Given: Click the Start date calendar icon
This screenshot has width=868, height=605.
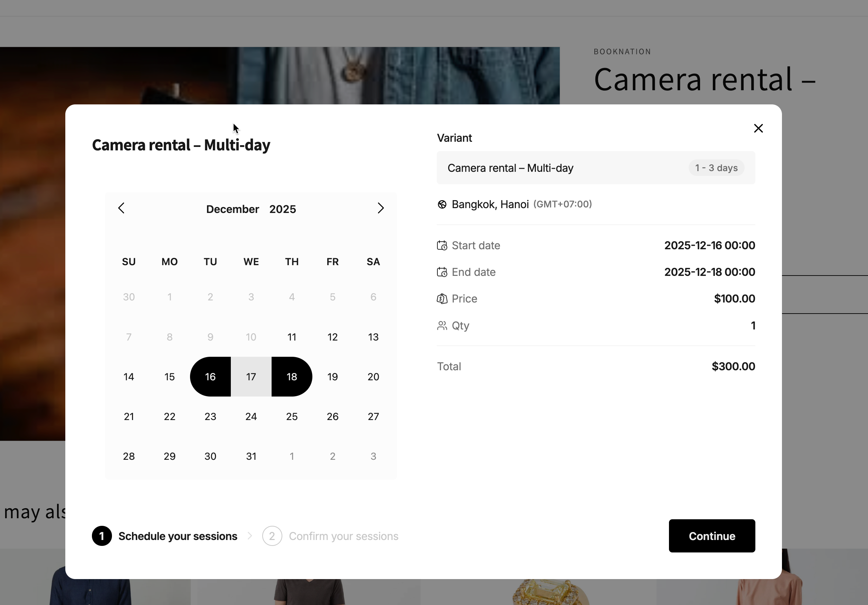Looking at the screenshot, I should [442, 246].
